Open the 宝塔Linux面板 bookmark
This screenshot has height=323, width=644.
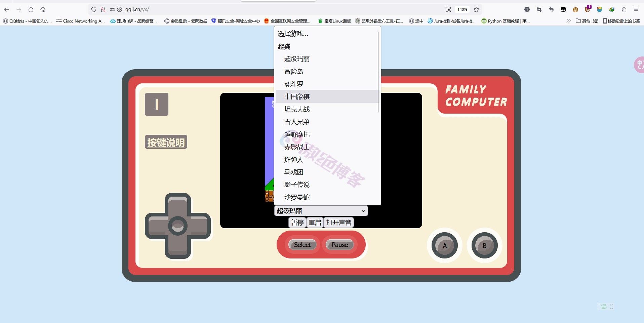coord(334,21)
